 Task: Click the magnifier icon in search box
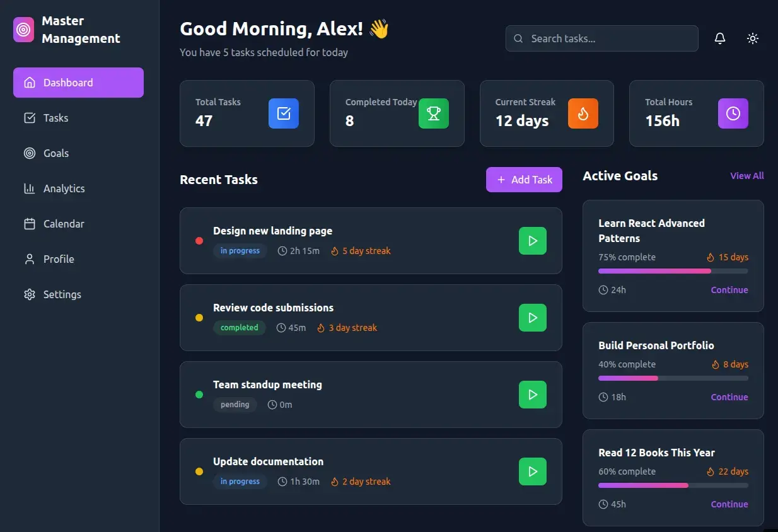[x=518, y=38]
